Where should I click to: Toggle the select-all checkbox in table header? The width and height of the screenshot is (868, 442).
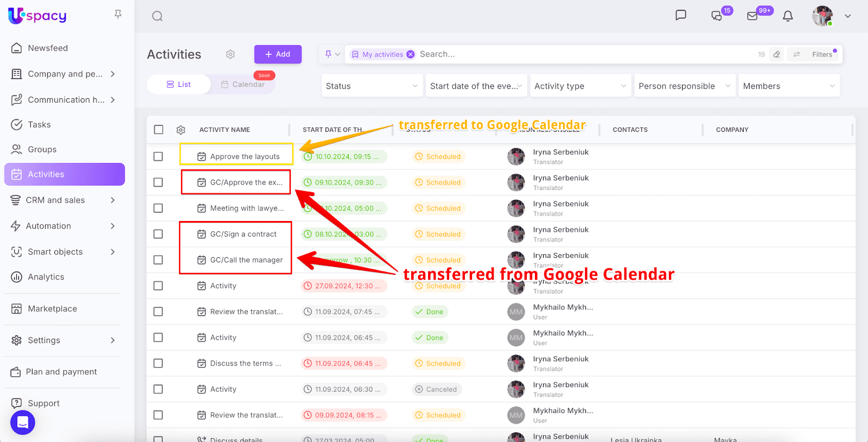(x=158, y=130)
